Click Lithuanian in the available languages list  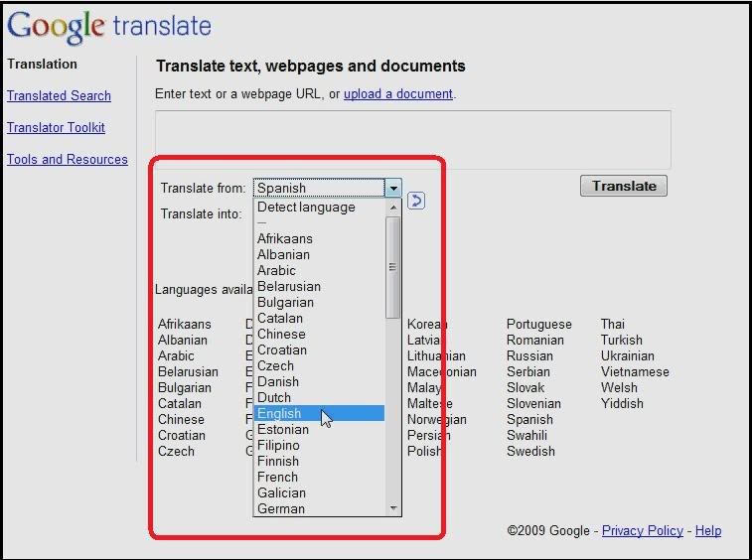436,355
